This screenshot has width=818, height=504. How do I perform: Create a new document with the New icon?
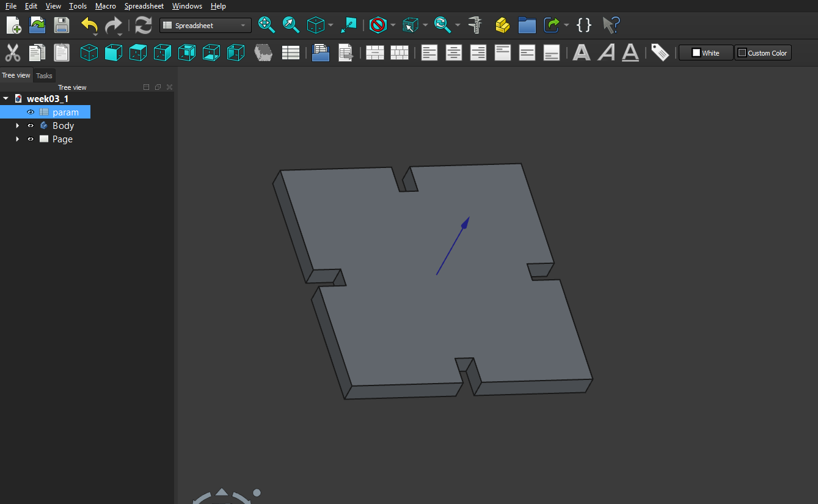[x=13, y=25]
